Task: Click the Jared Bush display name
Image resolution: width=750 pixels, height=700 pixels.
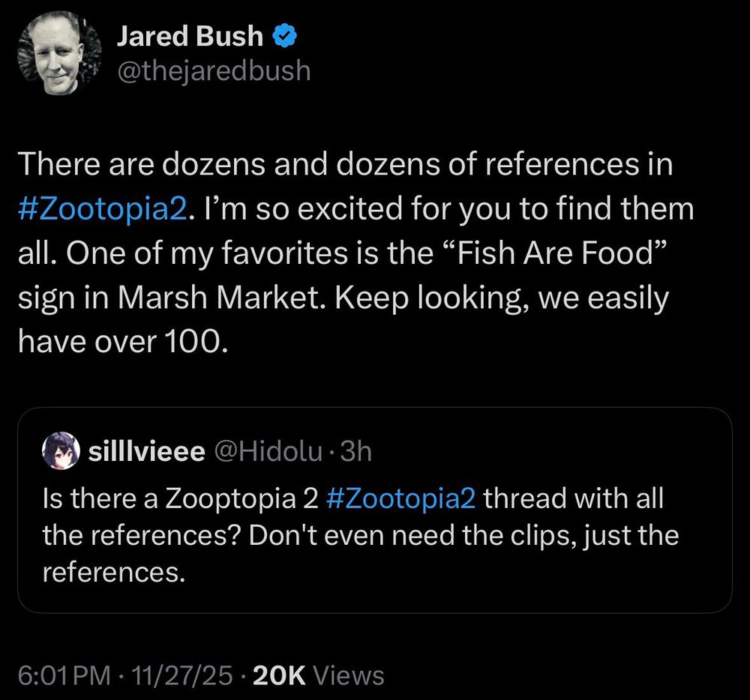Action: click(x=190, y=35)
